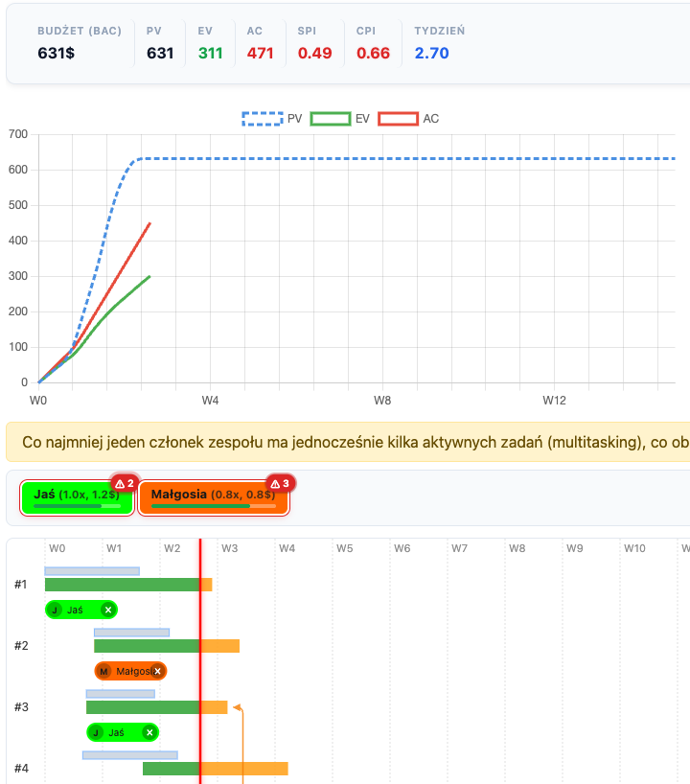
Task: Toggle the PV dataset in chart legend
Action: 272,119
